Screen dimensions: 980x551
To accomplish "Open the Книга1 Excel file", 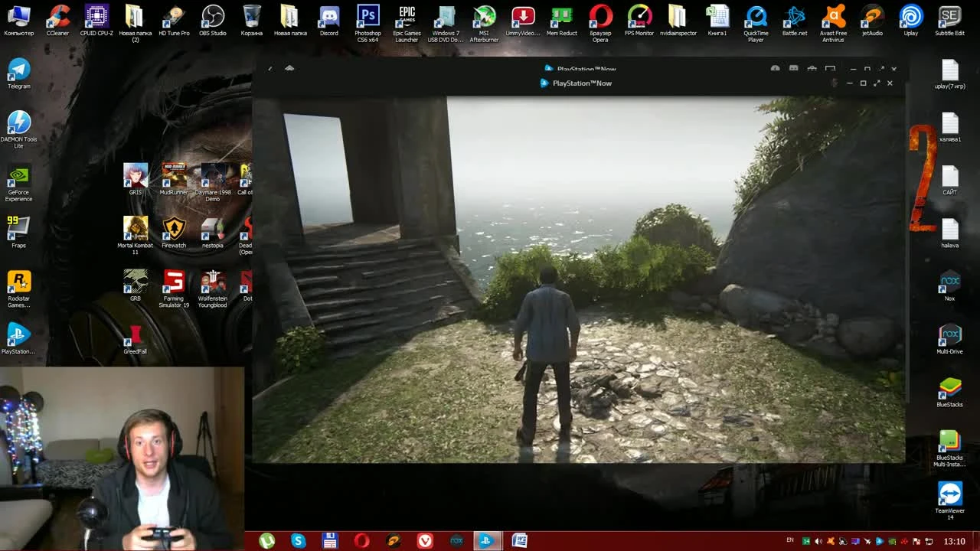I will (x=717, y=21).
